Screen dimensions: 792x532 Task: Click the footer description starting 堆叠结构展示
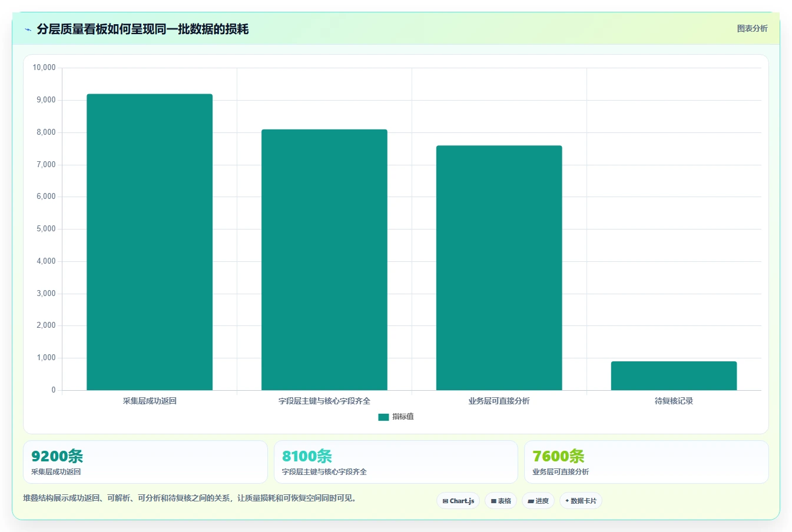pyautogui.click(x=190, y=498)
